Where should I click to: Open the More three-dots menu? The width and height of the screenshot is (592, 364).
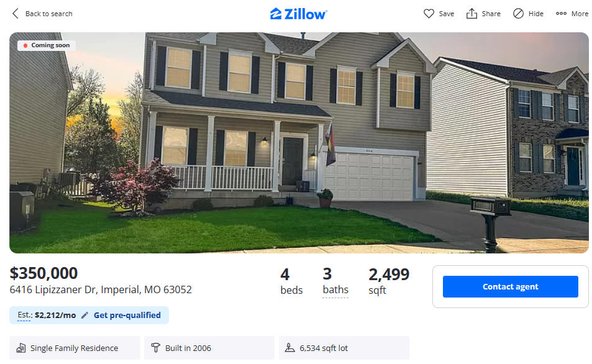click(561, 14)
